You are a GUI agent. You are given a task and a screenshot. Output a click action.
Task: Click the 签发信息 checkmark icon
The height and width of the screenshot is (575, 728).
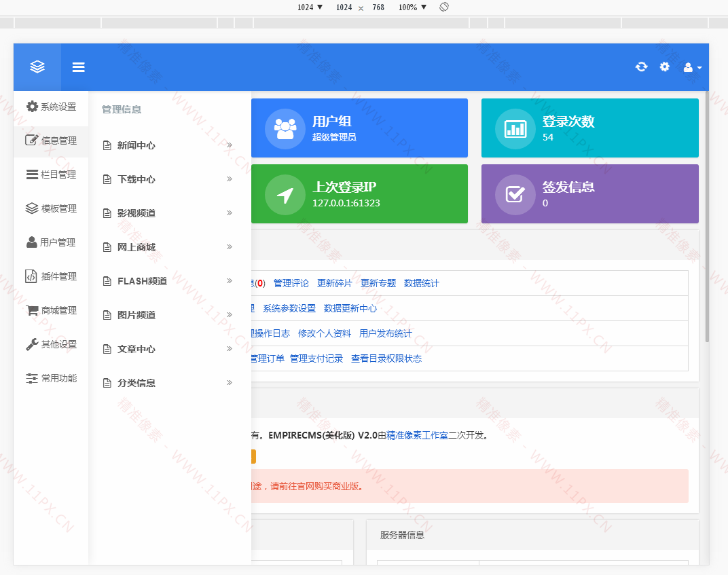pos(515,194)
